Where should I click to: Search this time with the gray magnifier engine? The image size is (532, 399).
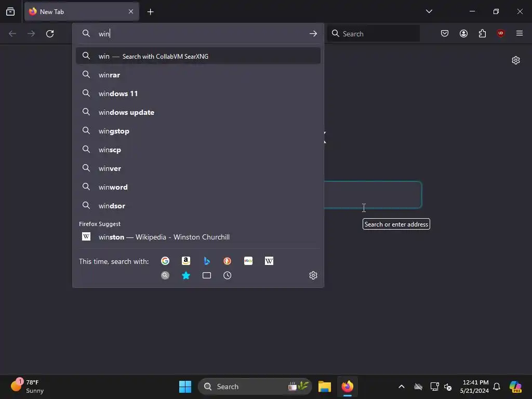(165, 275)
